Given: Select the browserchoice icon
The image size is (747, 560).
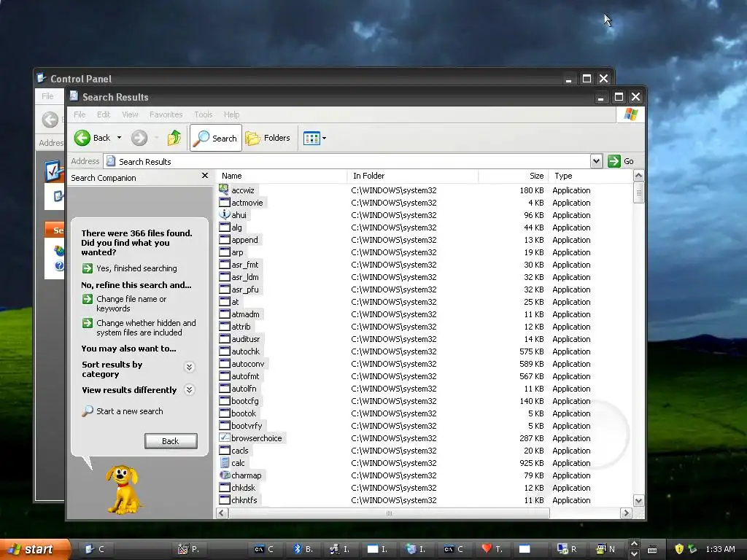Looking at the screenshot, I should point(225,437).
